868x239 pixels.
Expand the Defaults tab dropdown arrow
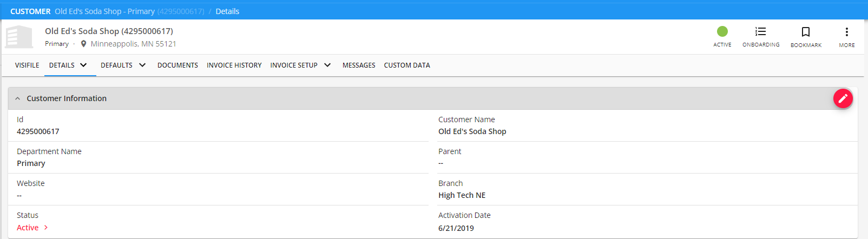[x=142, y=65]
